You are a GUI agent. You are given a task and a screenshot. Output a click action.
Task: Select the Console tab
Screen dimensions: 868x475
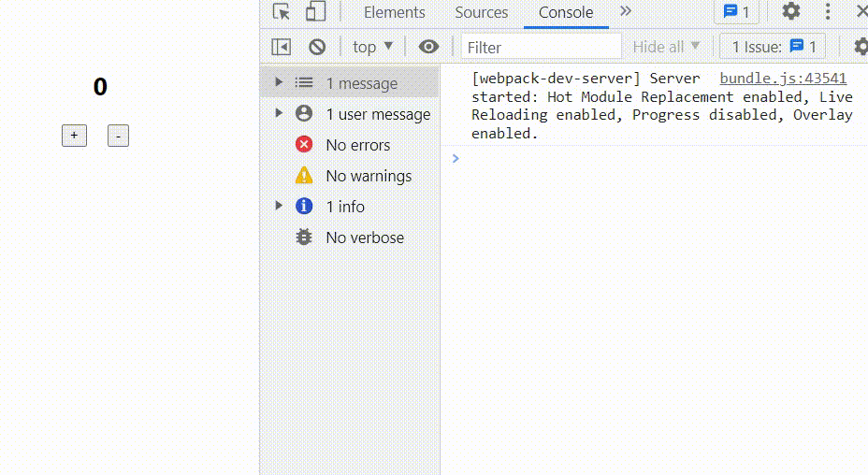pos(566,12)
